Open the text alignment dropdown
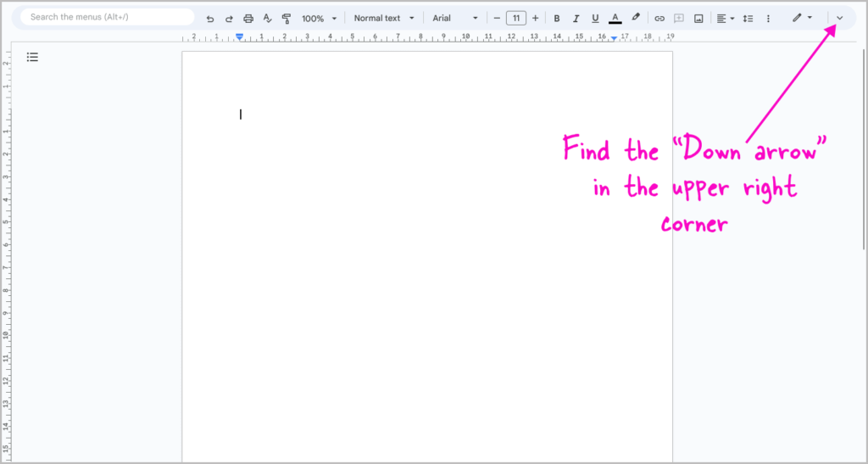This screenshot has width=868, height=464. tap(726, 19)
